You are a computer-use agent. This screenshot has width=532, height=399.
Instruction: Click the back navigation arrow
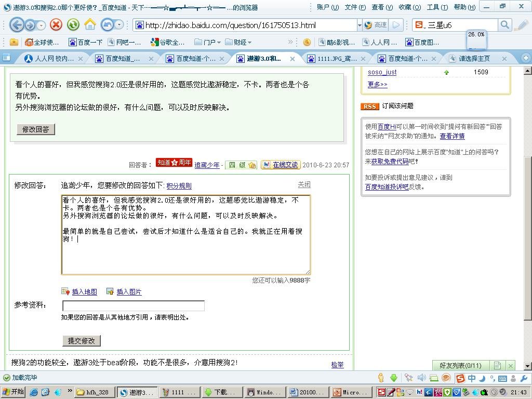[17, 25]
